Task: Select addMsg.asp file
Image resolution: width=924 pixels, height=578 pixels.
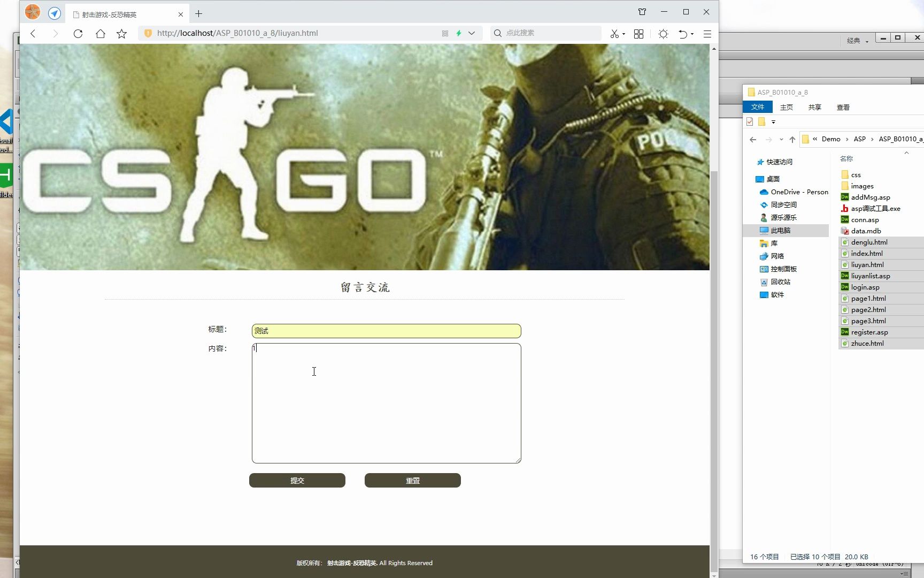Action: (871, 197)
